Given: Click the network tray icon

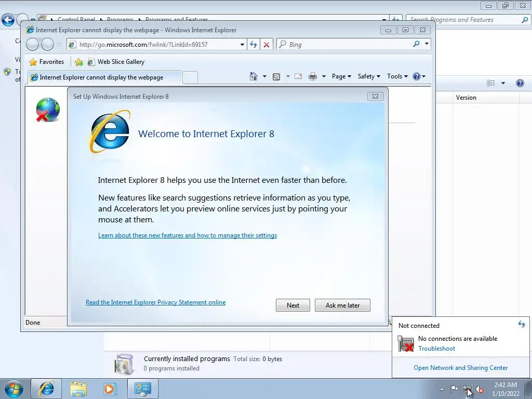Looking at the screenshot, I should click(x=467, y=389).
